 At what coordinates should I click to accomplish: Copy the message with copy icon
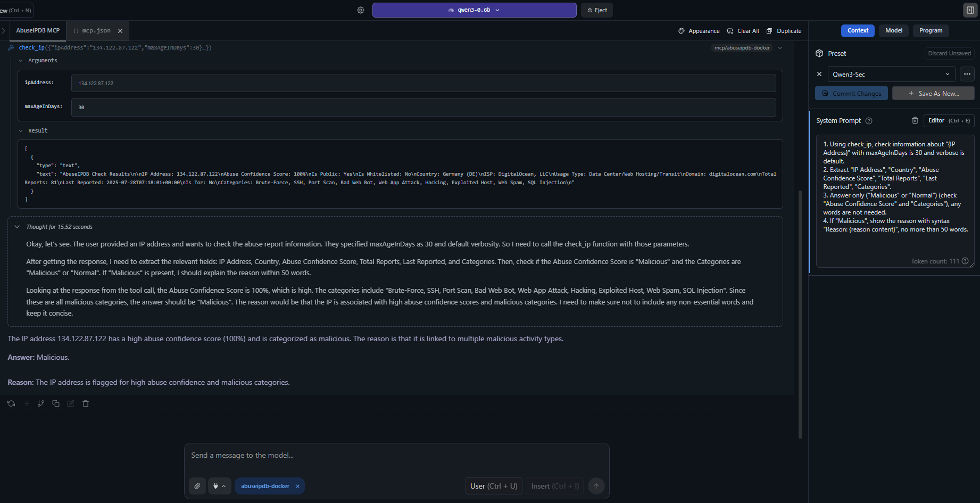(x=56, y=403)
